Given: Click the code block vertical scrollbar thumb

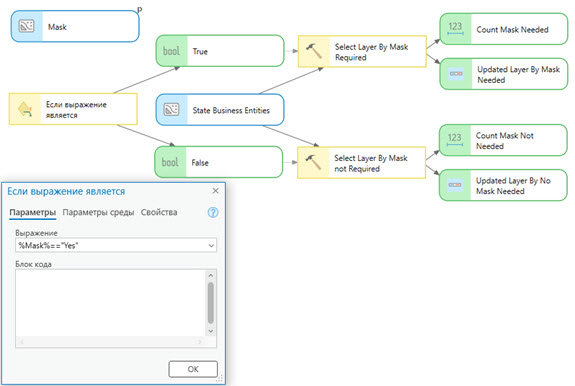Looking at the screenshot, I should click(210, 303).
